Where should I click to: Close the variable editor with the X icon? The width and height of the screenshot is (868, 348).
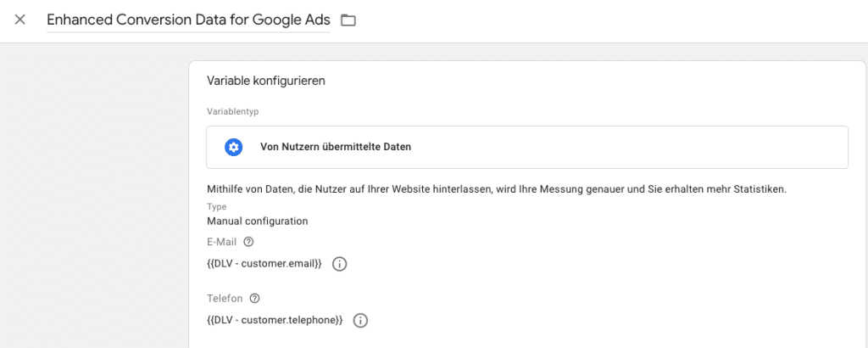pos(20,20)
